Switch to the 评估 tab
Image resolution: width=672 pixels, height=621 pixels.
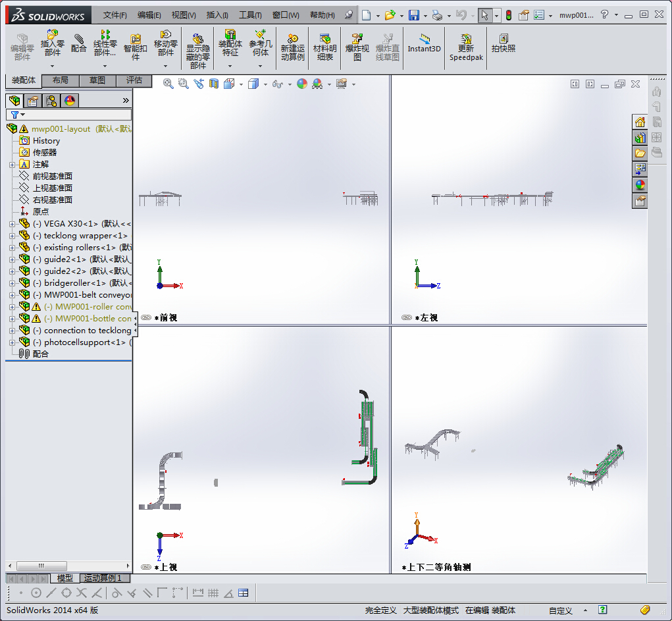[134, 80]
